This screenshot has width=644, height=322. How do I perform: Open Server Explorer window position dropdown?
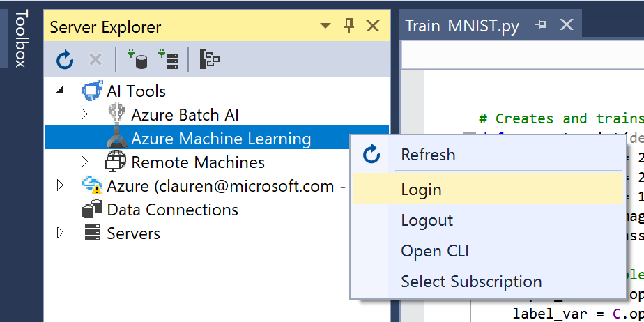(x=325, y=26)
